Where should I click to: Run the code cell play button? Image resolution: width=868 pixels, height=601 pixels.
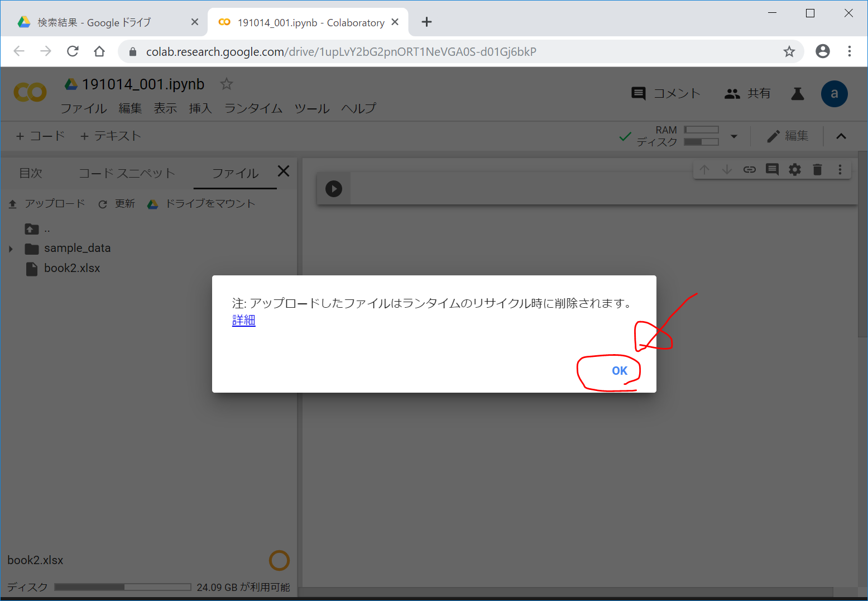click(334, 189)
